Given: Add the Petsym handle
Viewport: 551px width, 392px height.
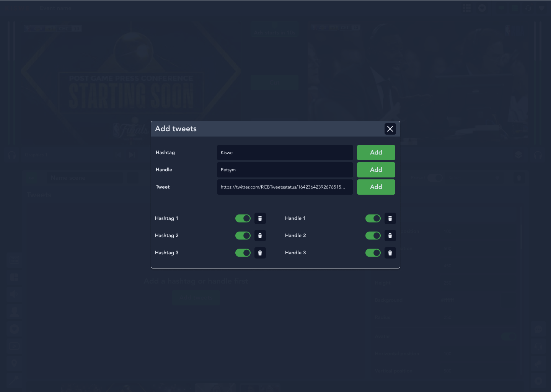Looking at the screenshot, I should pos(376,170).
